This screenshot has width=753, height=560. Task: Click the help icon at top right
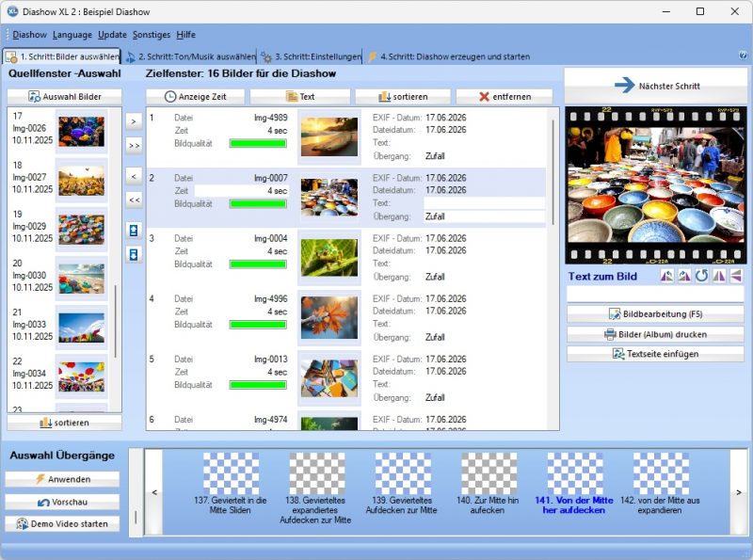pyautogui.click(x=743, y=56)
